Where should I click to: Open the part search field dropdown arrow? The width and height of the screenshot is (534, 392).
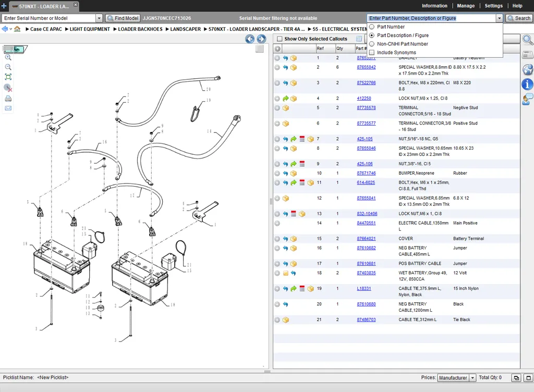(499, 18)
